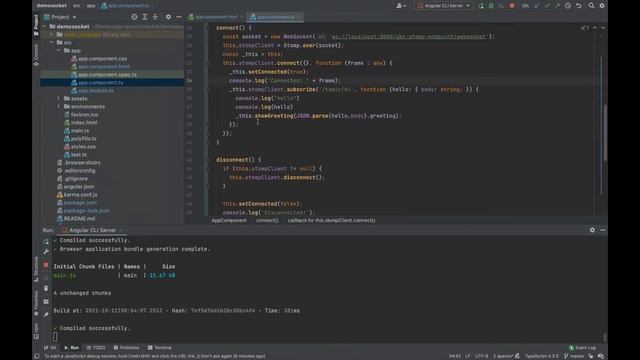Screen dimensions: 640x360
Task: Open IDE settings gear in top right
Action: [602, 6]
